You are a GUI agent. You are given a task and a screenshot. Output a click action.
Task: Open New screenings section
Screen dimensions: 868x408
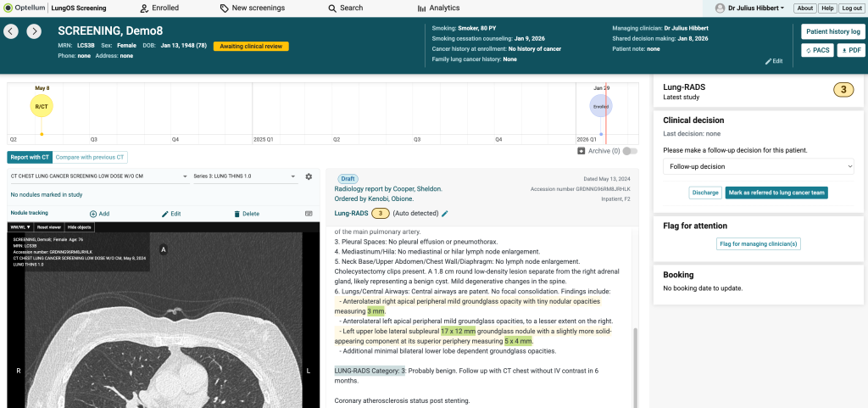click(252, 8)
